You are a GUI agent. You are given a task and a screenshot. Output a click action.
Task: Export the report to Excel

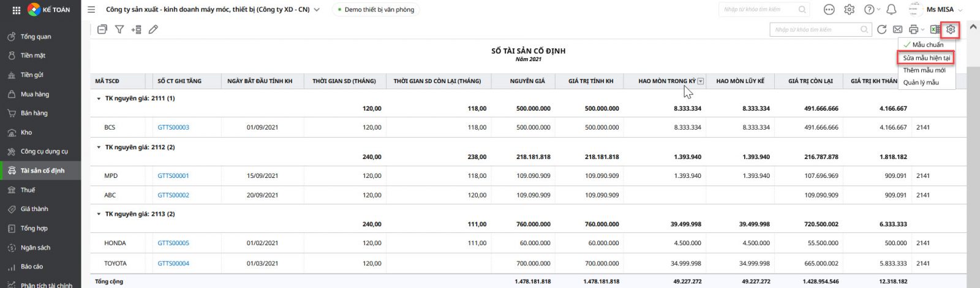tap(935, 29)
